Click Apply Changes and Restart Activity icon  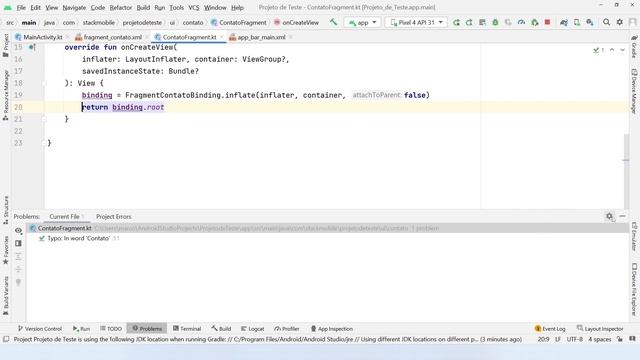(469, 22)
